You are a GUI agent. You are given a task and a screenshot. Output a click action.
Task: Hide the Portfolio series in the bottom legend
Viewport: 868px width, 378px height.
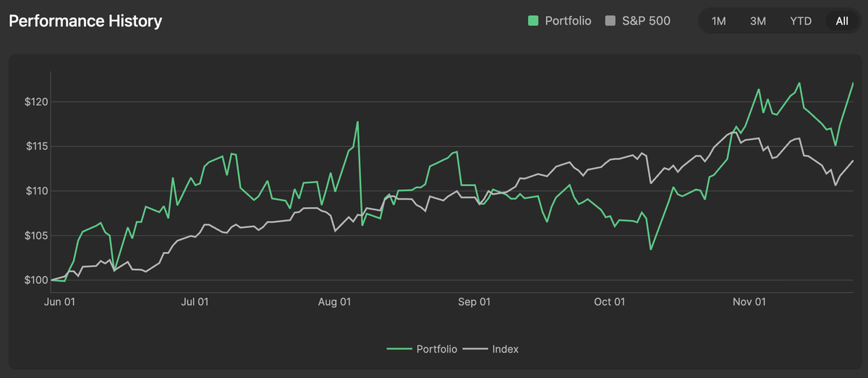coord(436,349)
